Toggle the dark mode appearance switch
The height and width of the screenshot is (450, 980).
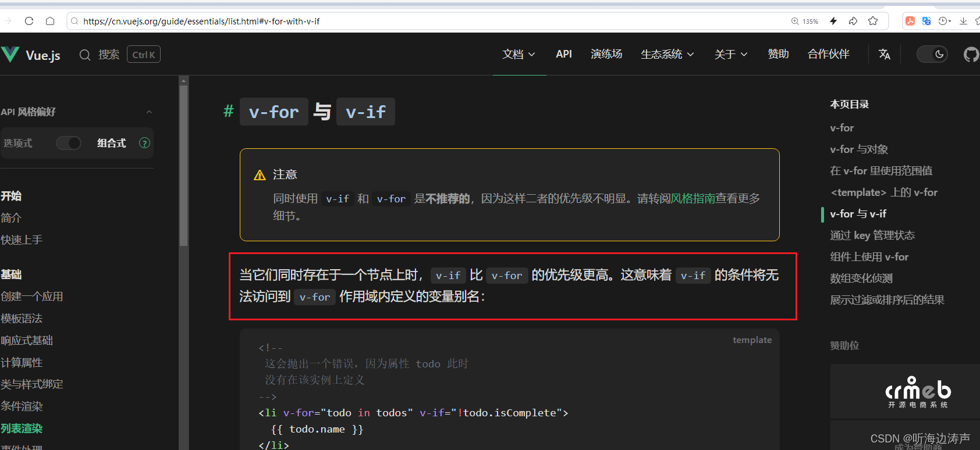932,54
